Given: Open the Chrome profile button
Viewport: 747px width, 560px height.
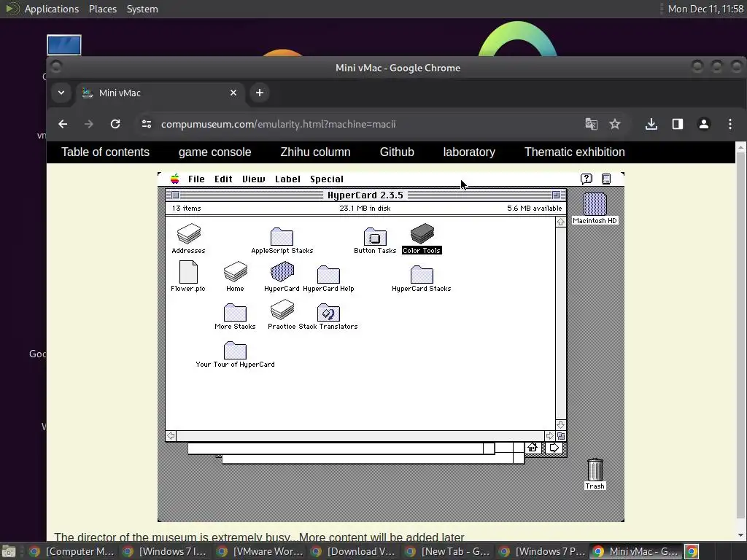Looking at the screenshot, I should click(704, 124).
